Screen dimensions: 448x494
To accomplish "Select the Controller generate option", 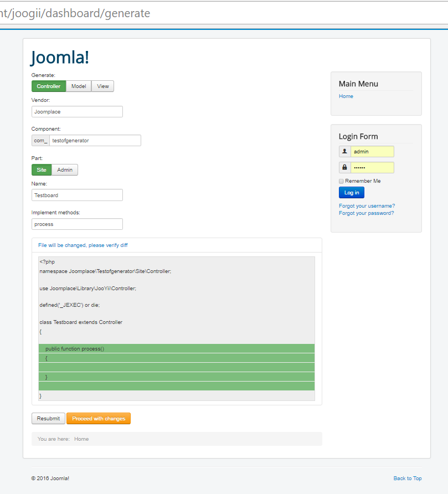I will 49,86.
